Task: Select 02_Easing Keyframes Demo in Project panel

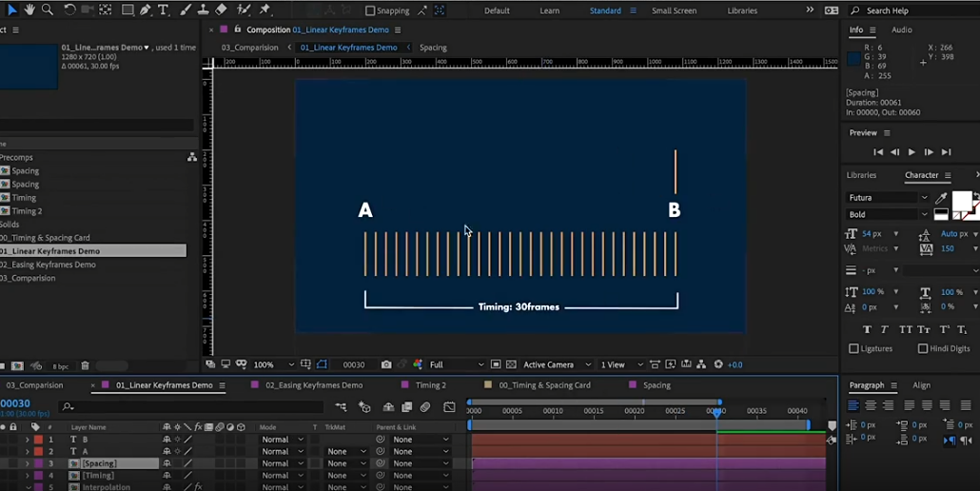Action: point(49,265)
